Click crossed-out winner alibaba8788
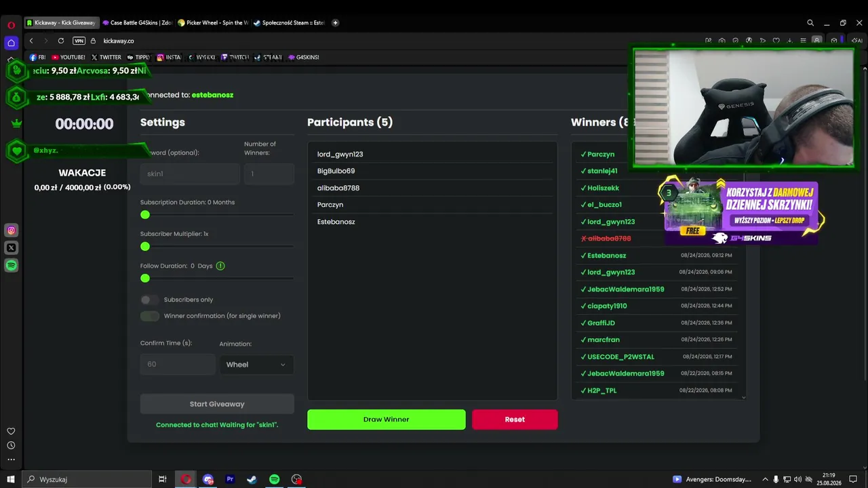 point(606,239)
